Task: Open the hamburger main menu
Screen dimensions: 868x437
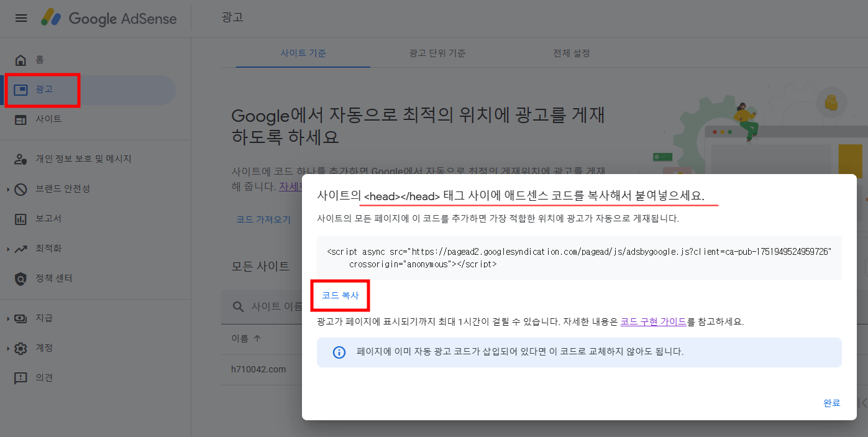Action: (x=21, y=18)
